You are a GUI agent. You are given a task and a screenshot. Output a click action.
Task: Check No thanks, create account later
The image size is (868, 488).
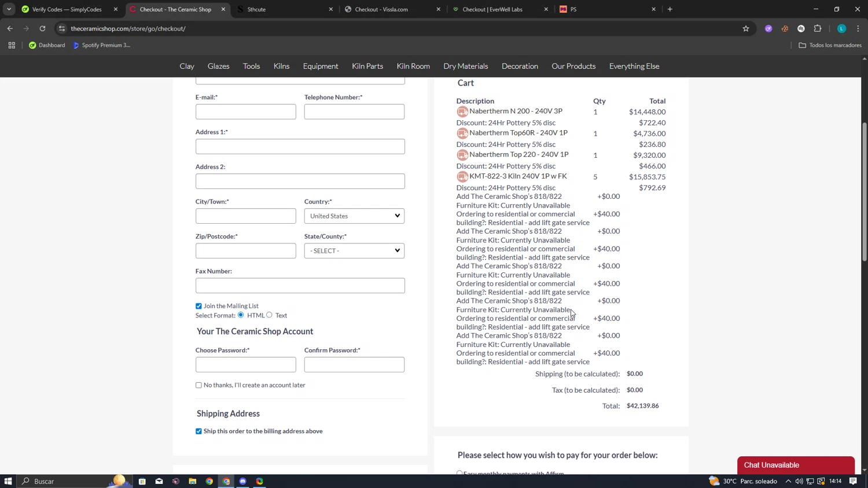point(198,385)
